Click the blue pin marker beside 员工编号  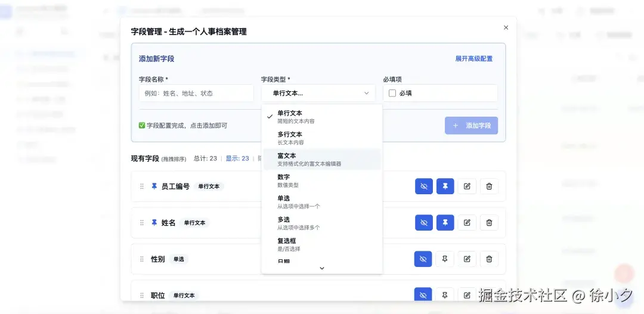154,186
